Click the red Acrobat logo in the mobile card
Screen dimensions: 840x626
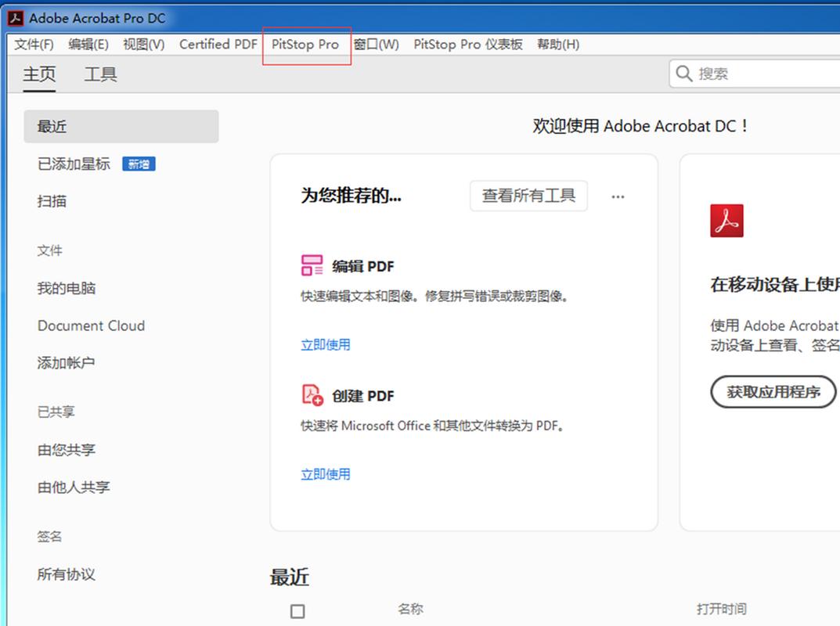tap(726, 221)
